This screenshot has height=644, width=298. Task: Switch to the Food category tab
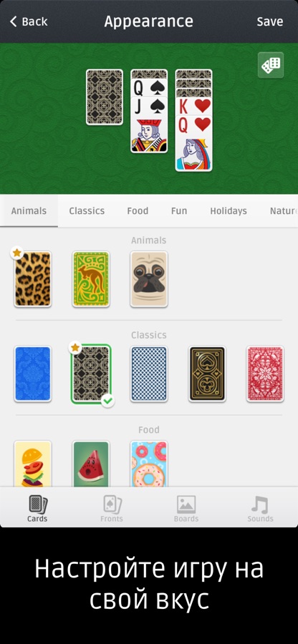click(x=138, y=210)
